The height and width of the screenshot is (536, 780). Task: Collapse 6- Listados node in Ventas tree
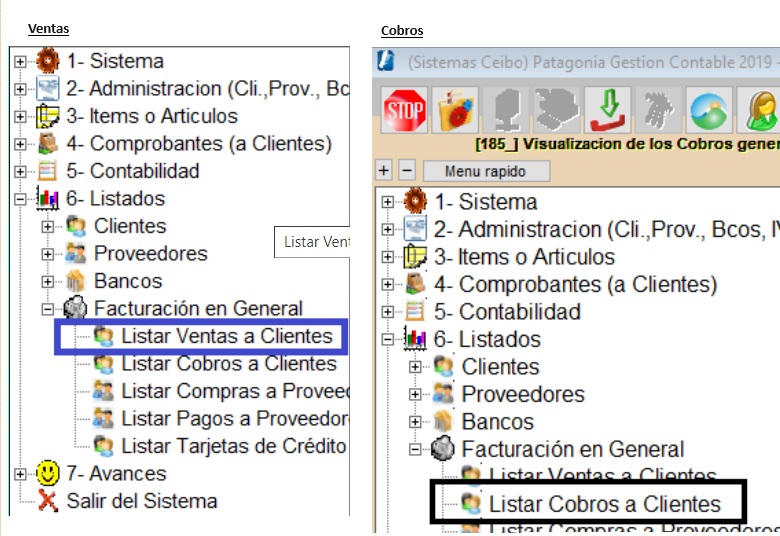[20, 199]
